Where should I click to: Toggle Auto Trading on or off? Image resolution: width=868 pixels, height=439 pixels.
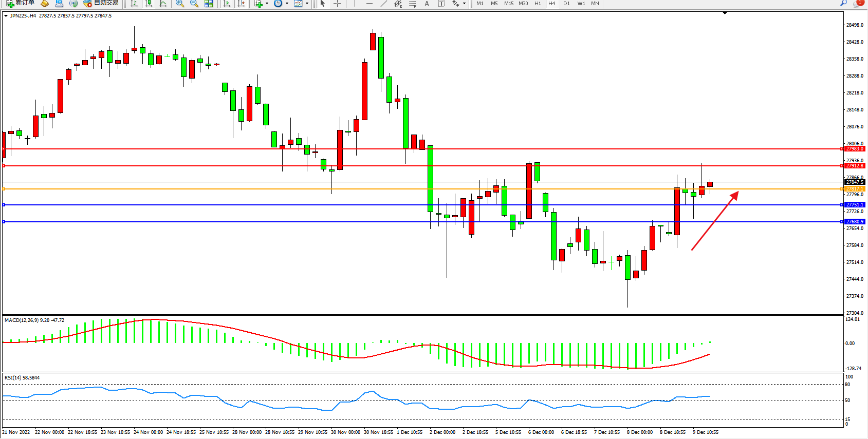101,3
